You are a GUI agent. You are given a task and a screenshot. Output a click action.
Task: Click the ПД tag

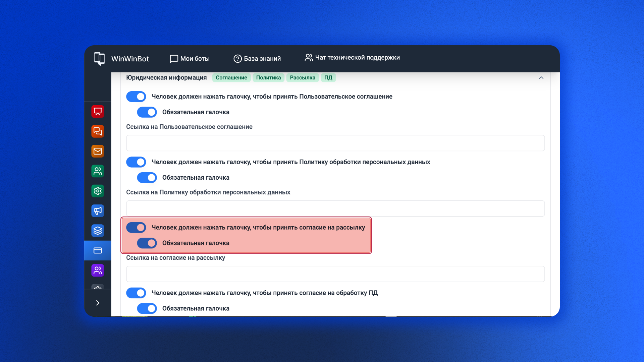(x=328, y=78)
